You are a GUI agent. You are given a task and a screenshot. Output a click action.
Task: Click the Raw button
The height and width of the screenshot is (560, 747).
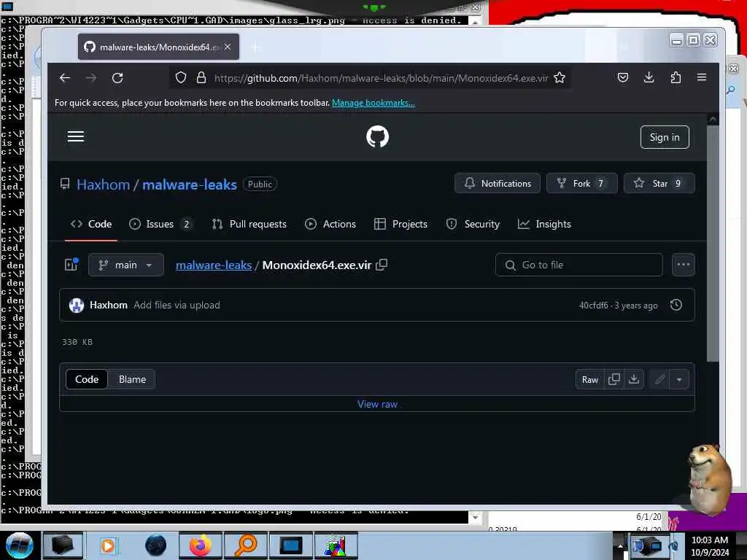589,379
